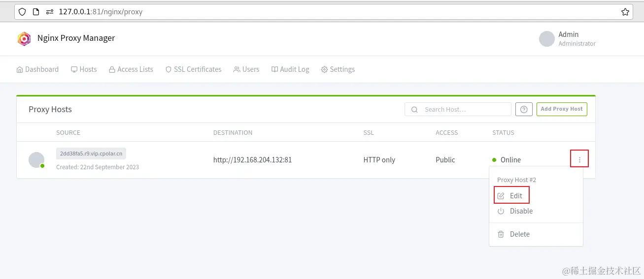The image size is (644, 279).
Task: Click the Proxy Hosts card heading
Action: (50, 109)
